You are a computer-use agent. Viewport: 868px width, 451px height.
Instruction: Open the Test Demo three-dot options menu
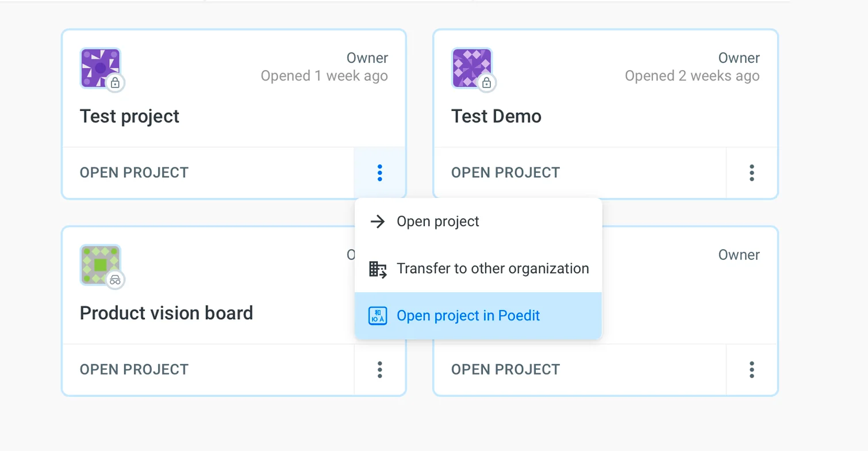(751, 173)
